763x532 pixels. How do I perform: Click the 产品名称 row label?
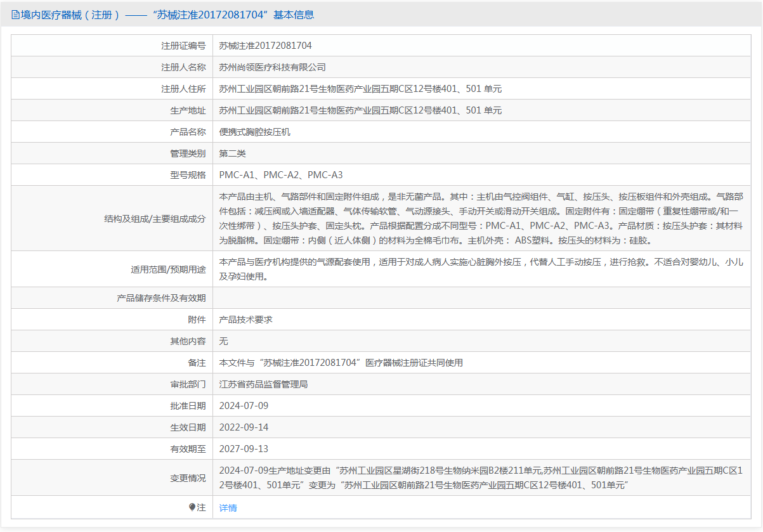coord(188,132)
